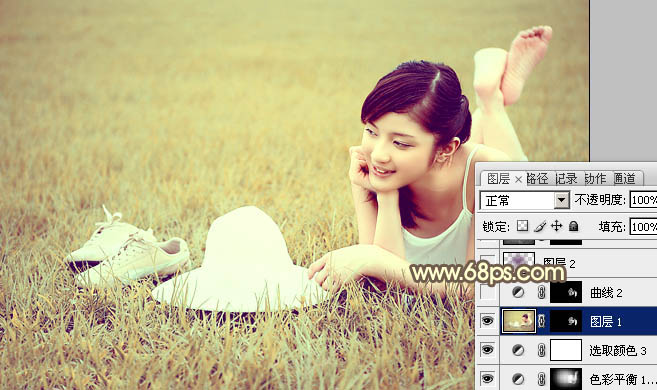This screenshot has width=657, height=390.
Task: Hide the 选取颜色 3 layer eye icon
Action: click(487, 350)
